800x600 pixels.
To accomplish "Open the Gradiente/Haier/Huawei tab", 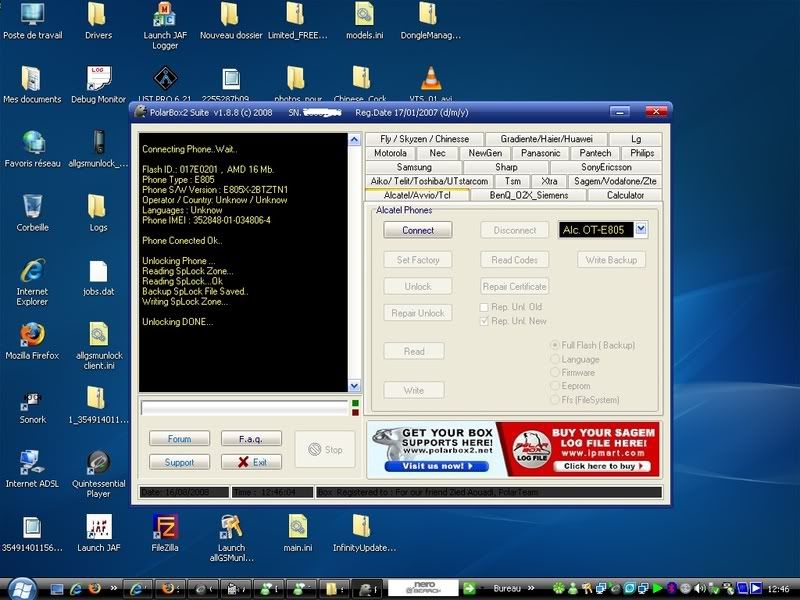I will 546,139.
